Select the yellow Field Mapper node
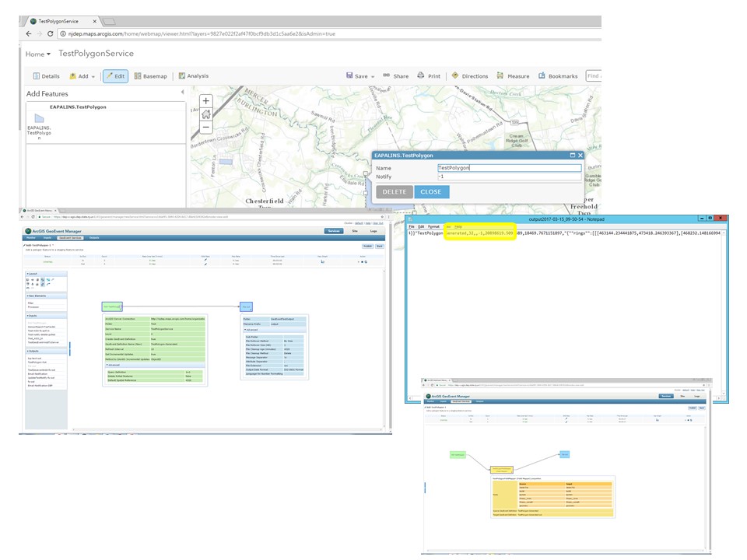The image size is (747, 560). coord(502,470)
